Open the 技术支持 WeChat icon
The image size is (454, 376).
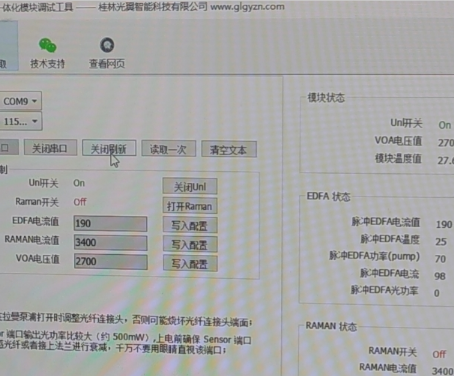point(47,46)
